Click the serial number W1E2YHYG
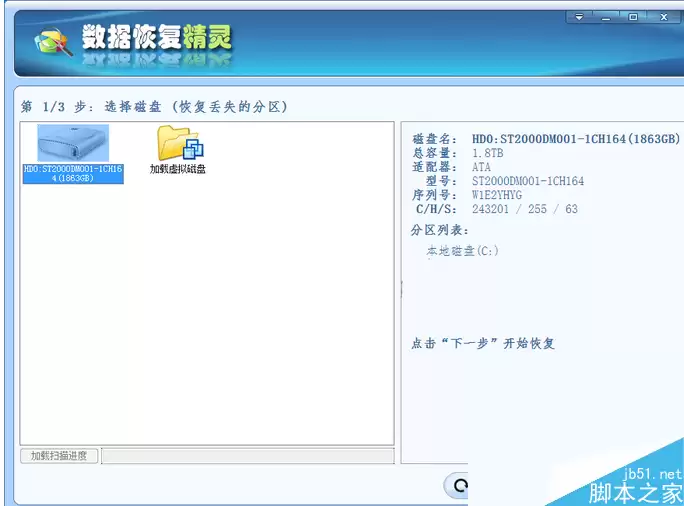The width and height of the screenshot is (684, 506). point(497,195)
